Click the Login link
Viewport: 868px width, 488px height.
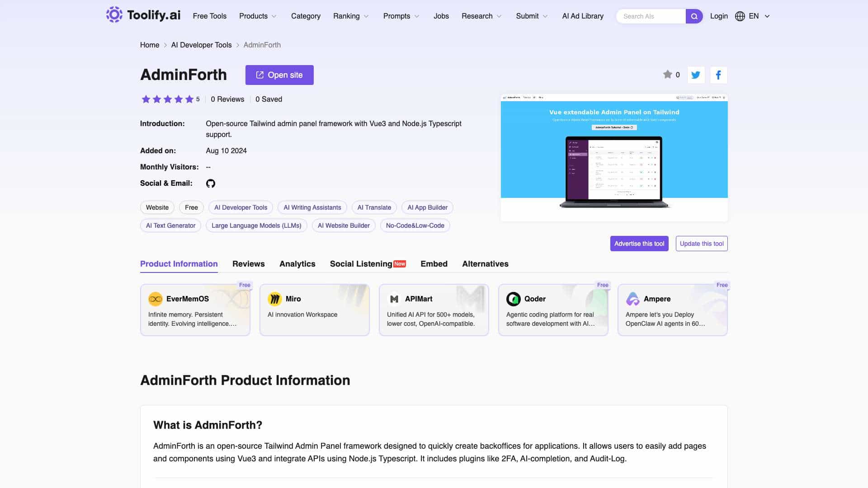click(x=719, y=16)
